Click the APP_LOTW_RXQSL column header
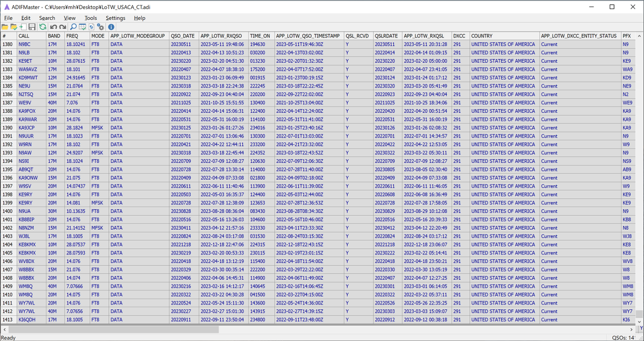 click(426, 35)
